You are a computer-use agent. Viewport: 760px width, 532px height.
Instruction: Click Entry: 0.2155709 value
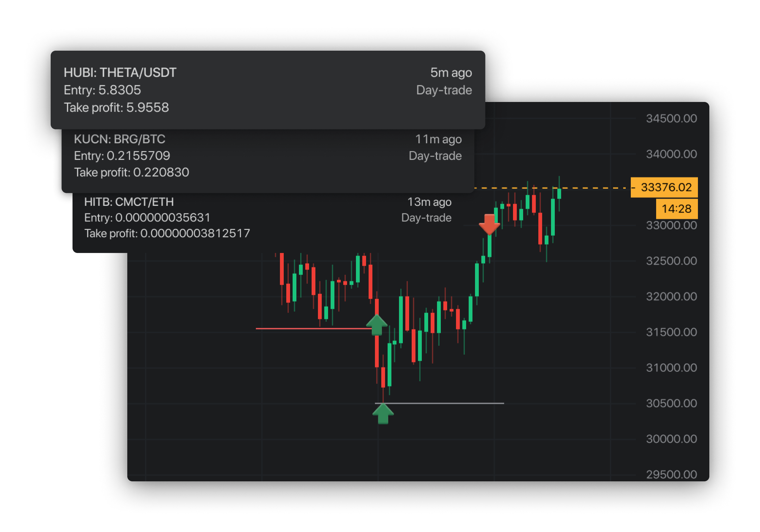(122, 155)
